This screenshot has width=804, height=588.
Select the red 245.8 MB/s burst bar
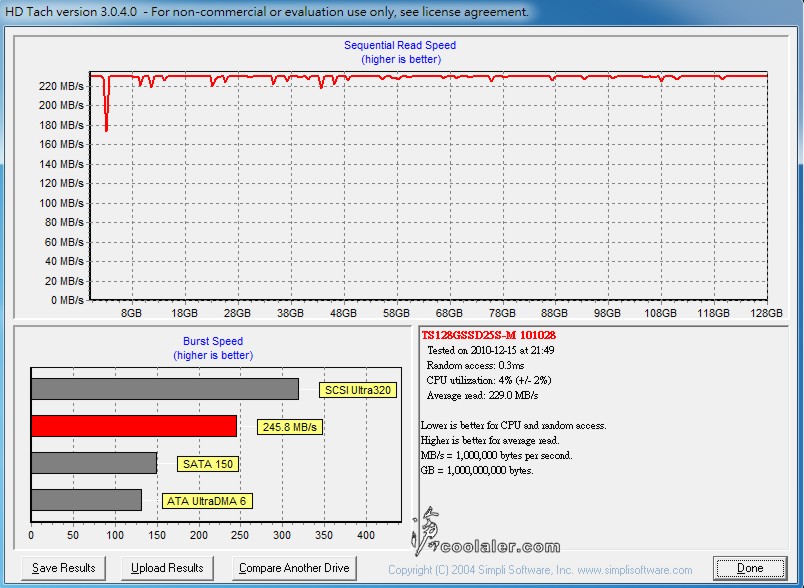point(134,426)
